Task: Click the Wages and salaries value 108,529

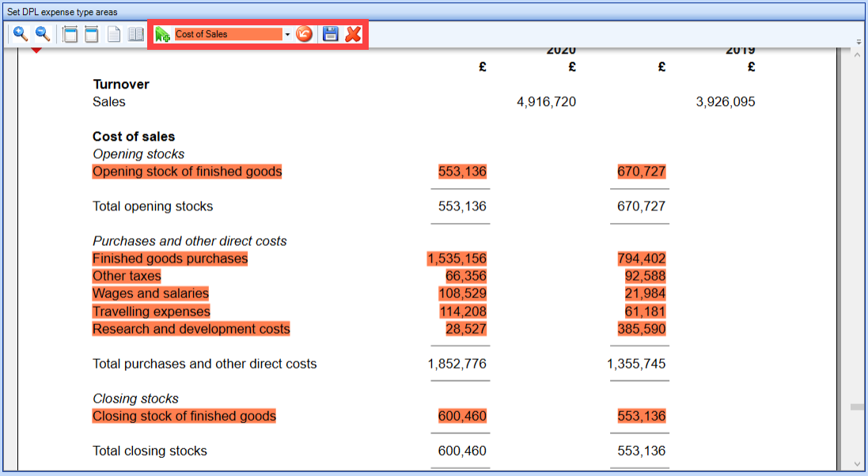Action: pyautogui.click(x=462, y=293)
